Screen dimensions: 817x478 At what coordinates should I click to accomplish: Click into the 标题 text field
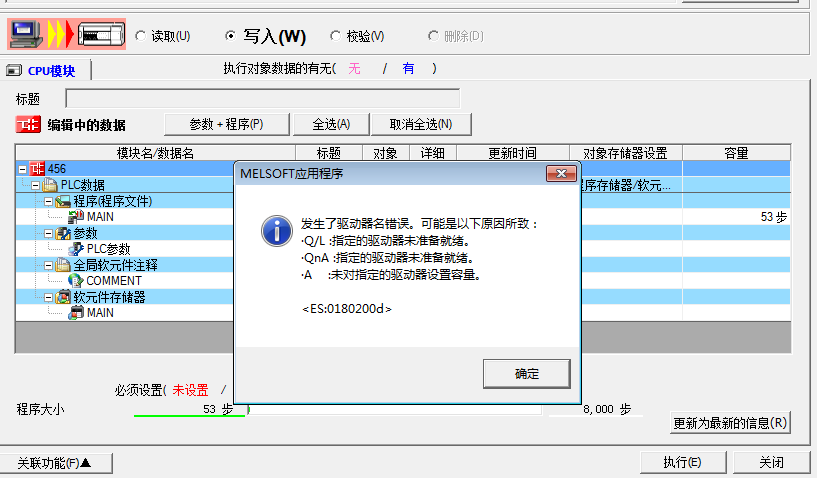pyautogui.click(x=262, y=98)
